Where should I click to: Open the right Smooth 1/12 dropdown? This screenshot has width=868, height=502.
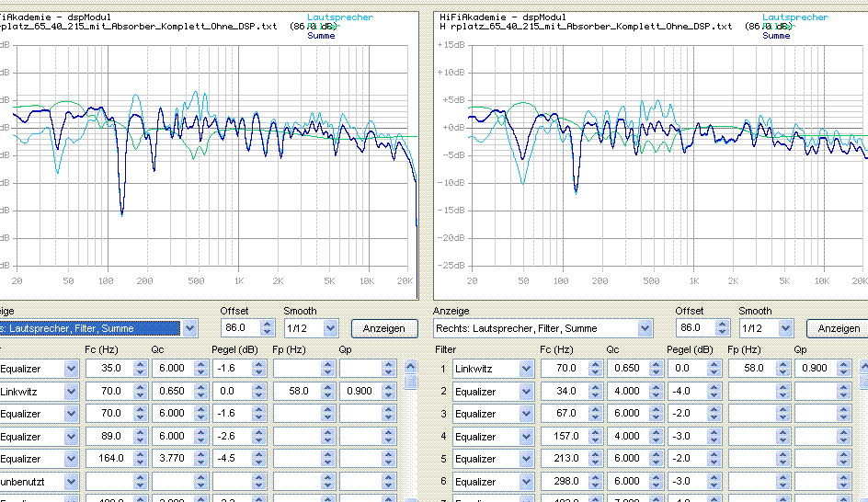tap(785, 328)
